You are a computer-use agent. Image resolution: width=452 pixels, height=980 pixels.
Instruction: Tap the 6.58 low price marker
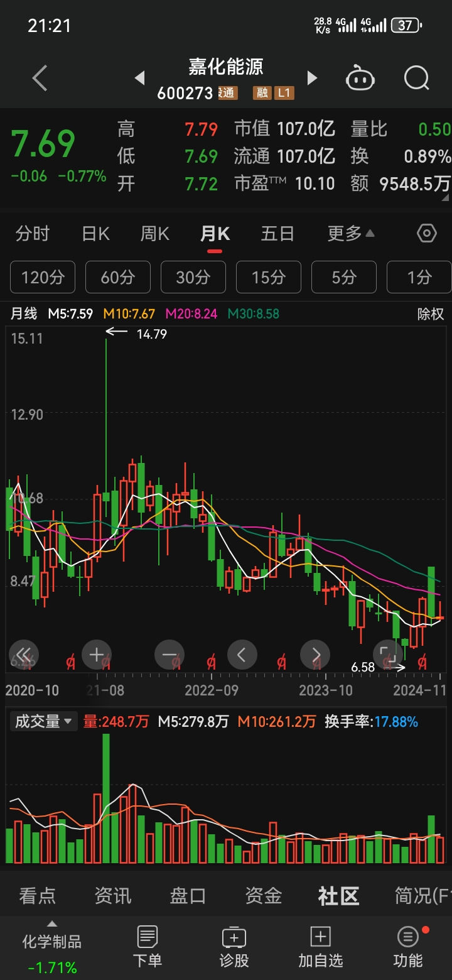pos(363,667)
